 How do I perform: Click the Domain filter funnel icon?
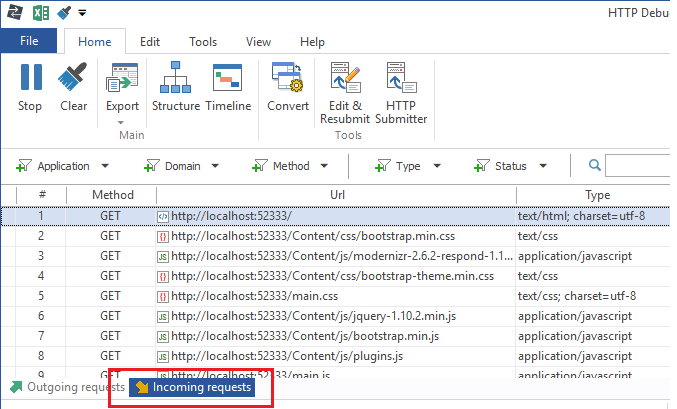pyautogui.click(x=152, y=165)
